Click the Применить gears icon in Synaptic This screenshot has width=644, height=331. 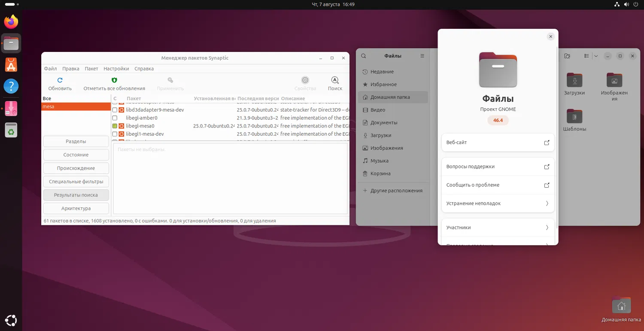point(170,80)
